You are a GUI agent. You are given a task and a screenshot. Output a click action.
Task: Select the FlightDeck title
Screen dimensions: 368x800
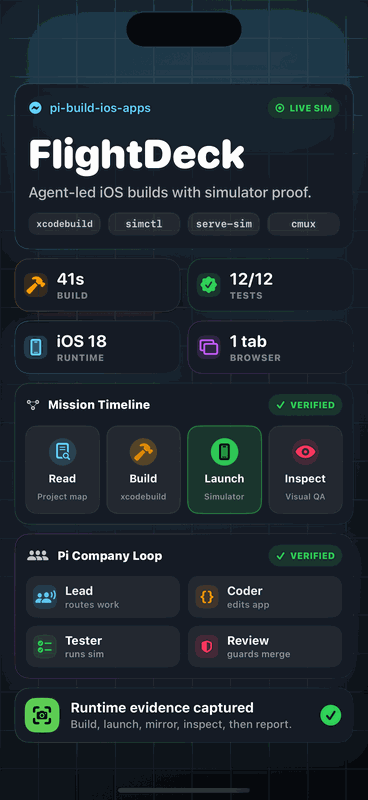tap(136, 154)
